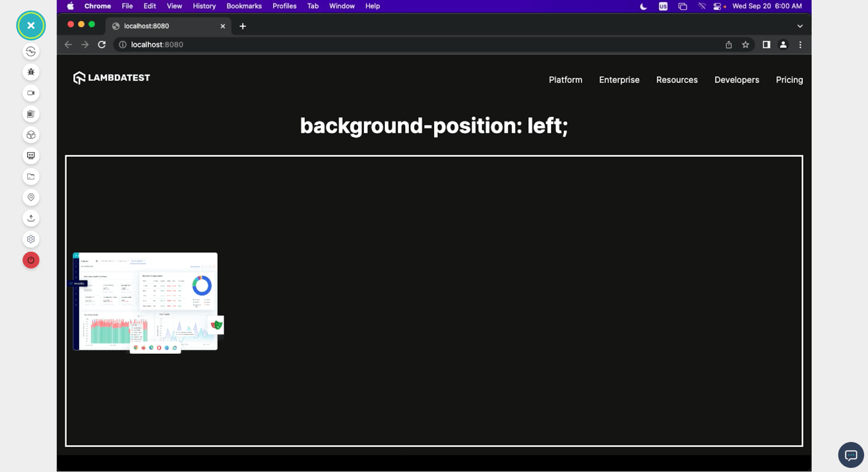Click the site information icon in the address bar

123,44
